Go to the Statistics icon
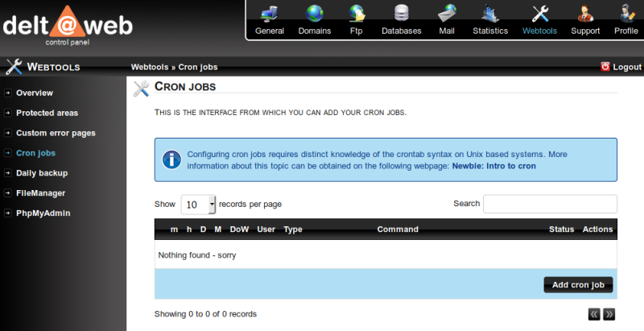Image resolution: width=644 pixels, height=331 pixels. (x=490, y=14)
